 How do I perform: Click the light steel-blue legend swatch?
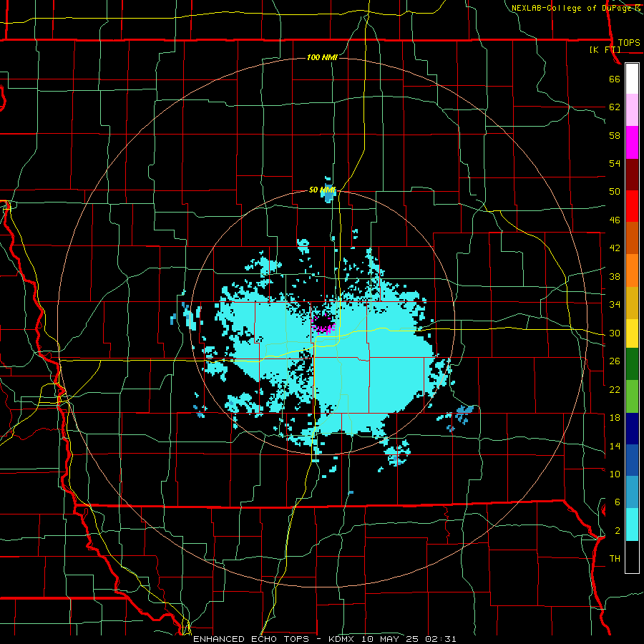632,492
